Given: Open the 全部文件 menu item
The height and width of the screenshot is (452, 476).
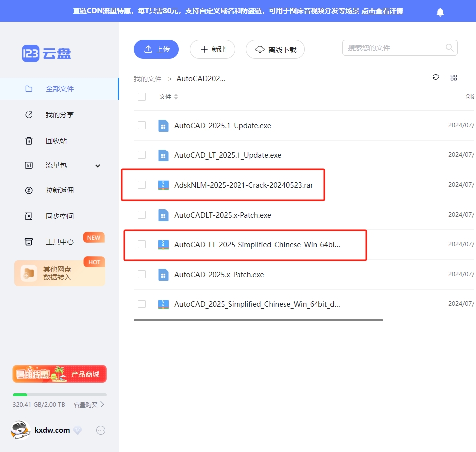Looking at the screenshot, I should click(59, 89).
